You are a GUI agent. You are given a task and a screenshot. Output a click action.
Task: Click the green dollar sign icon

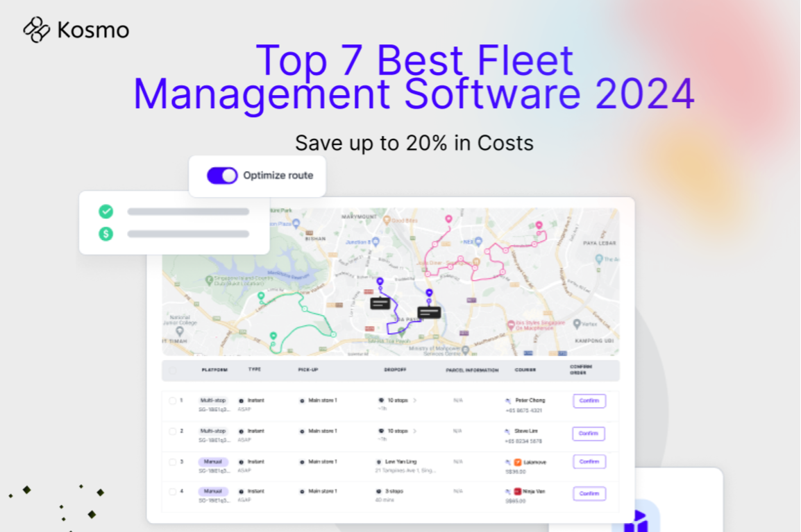coord(106,235)
